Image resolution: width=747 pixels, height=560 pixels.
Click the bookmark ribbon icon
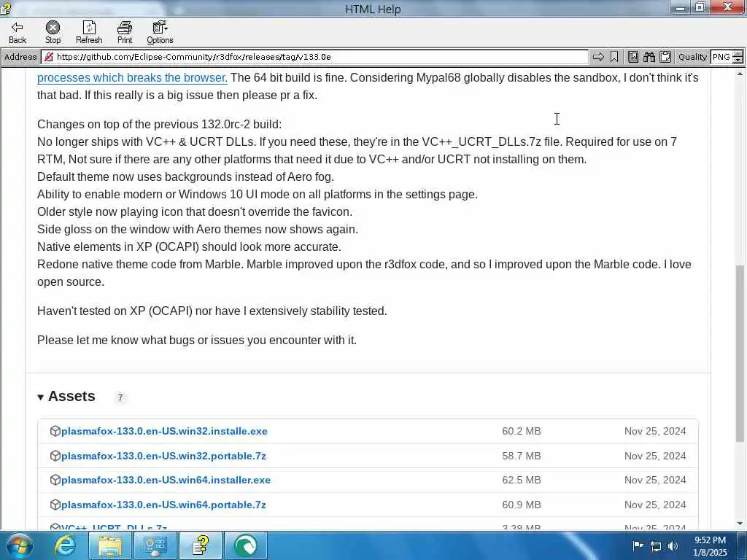(614, 57)
